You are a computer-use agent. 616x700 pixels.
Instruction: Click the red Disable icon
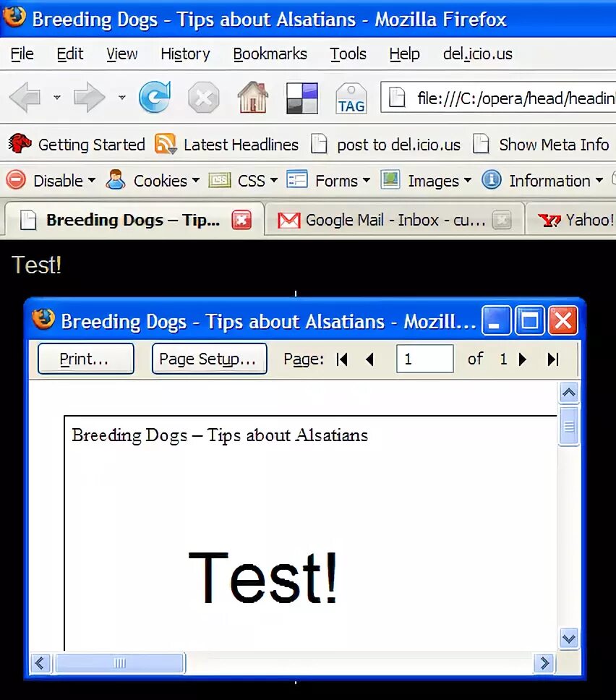pos(16,180)
